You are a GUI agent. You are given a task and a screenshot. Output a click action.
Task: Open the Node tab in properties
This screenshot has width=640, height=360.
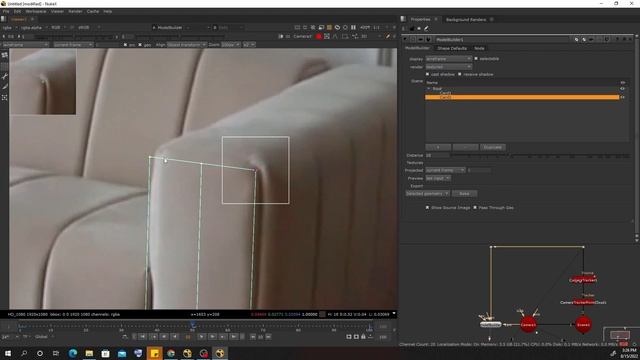point(479,48)
